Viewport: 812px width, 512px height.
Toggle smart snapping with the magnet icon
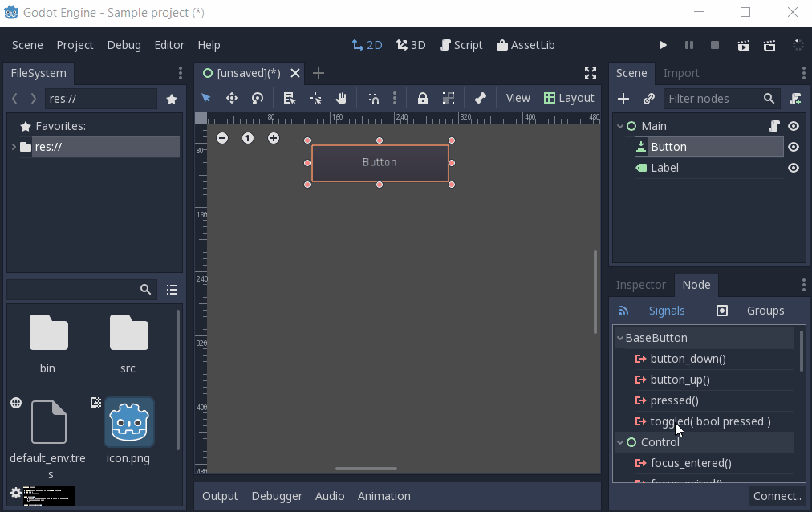(373, 98)
